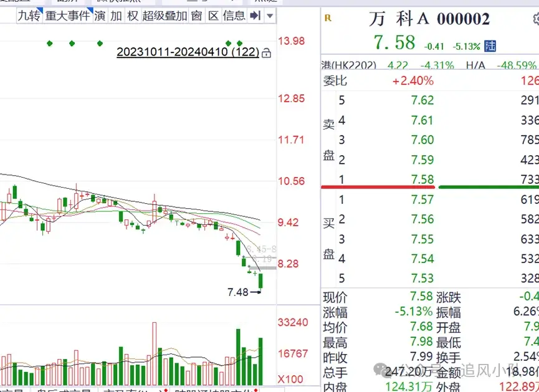Screen dimensions: 539x392
Task: Click the 最高 value 7.98
Action: click(421, 342)
